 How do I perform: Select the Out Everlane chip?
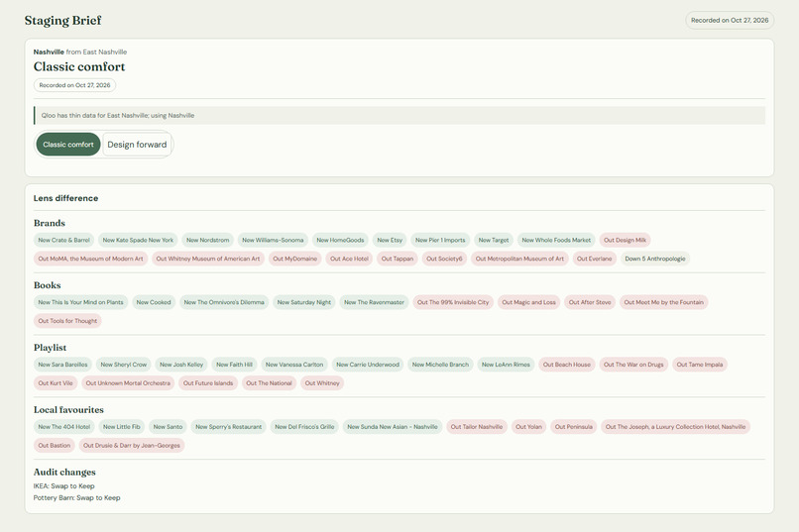[594, 259]
